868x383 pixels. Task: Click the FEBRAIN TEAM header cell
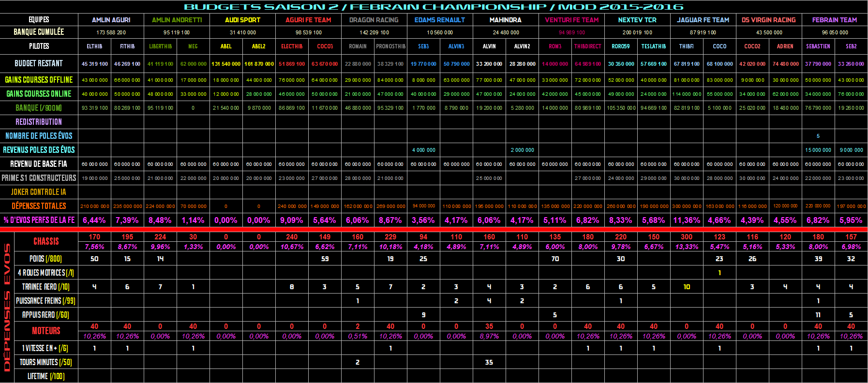[x=834, y=20]
